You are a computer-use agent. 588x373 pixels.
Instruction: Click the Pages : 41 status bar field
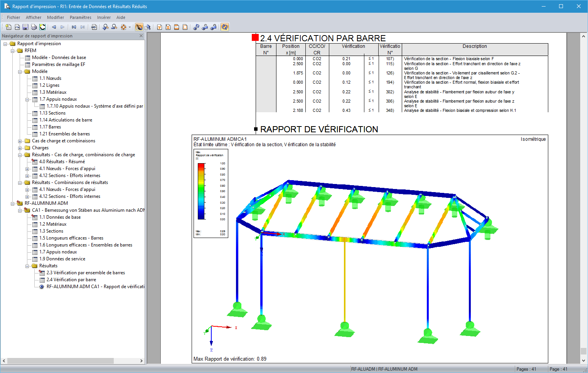[526, 369]
